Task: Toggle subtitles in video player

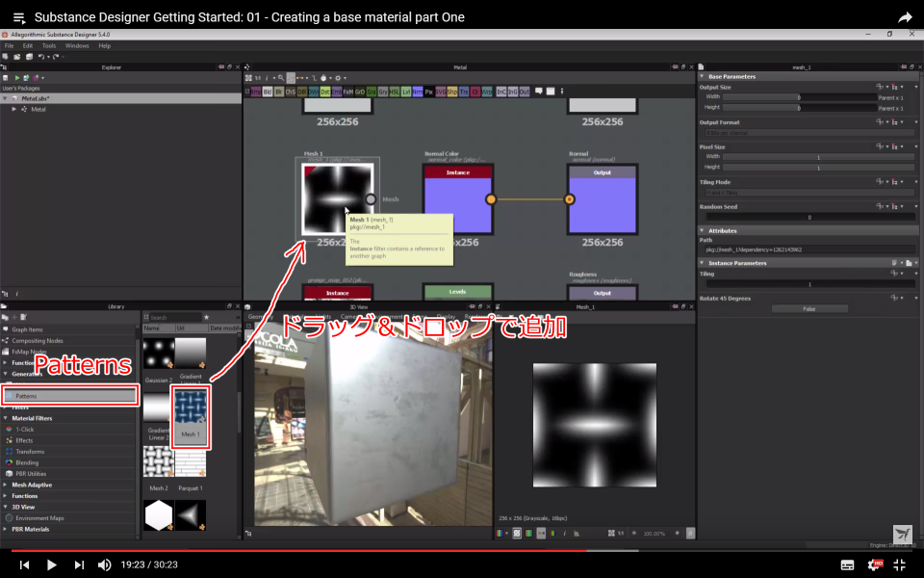Action: pyautogui.click(x=847, y=565)
